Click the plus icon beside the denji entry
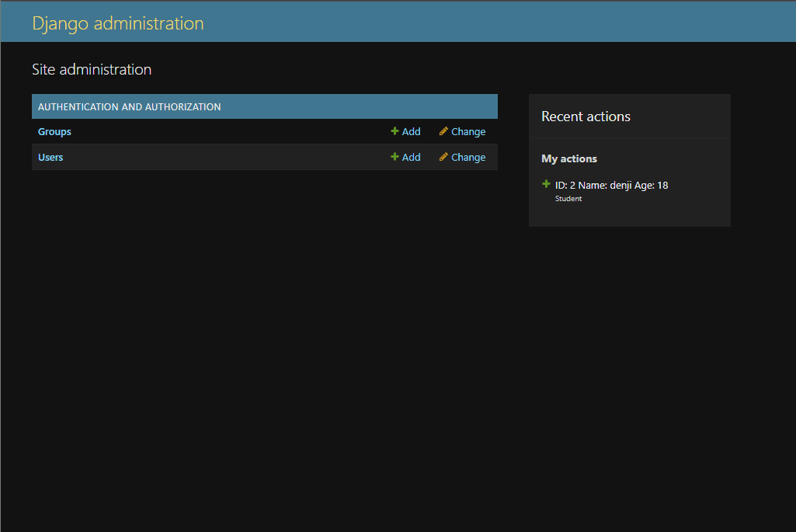Viewport: 796px width, 532px height. point(546,185)
